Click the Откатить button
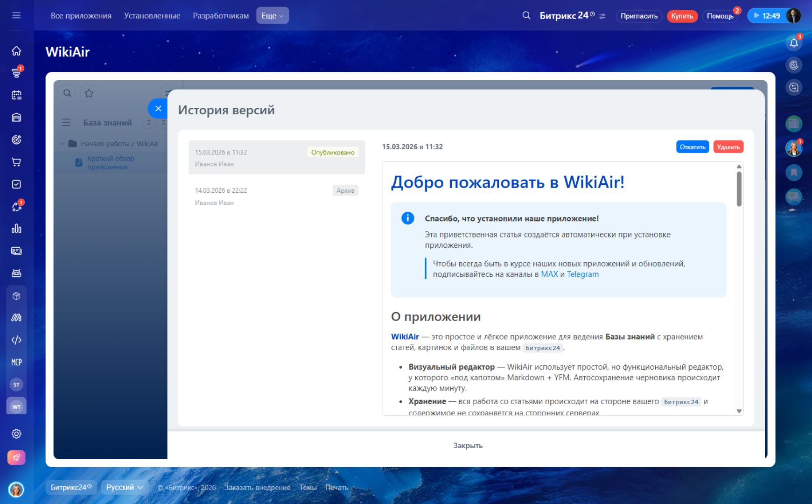 693,147
